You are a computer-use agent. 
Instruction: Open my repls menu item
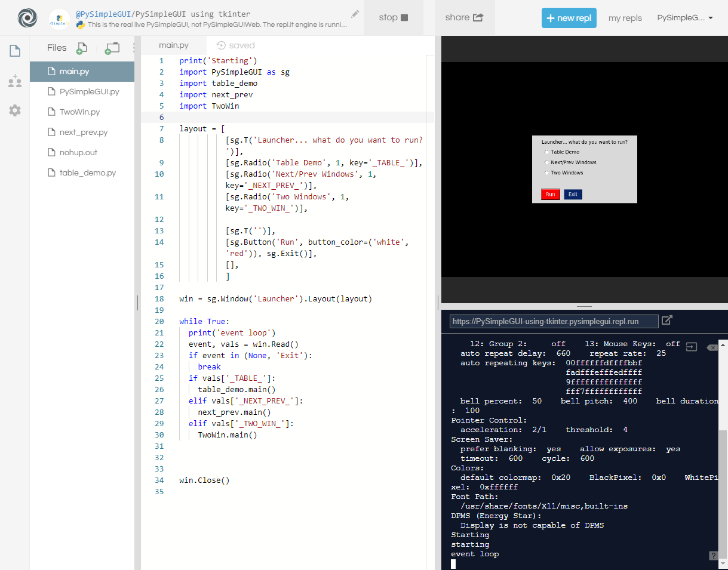click(x=625, y=18)
